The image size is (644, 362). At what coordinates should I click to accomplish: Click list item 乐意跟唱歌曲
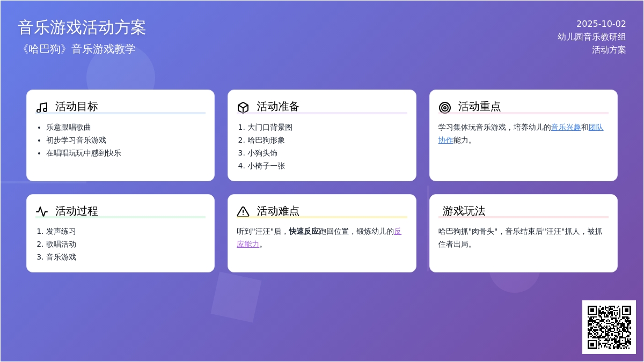point(68,127)
